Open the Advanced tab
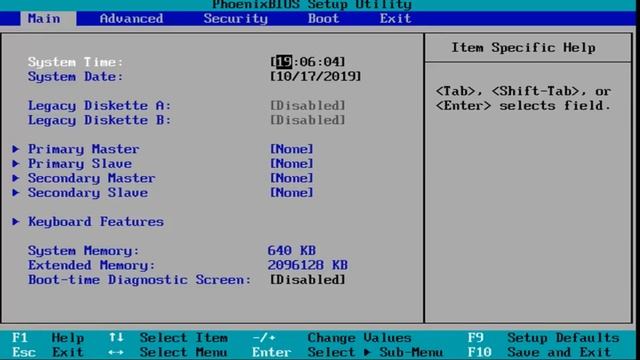Image resolution: width=640 pixels, height=360 pixels. tap(131, 19)
